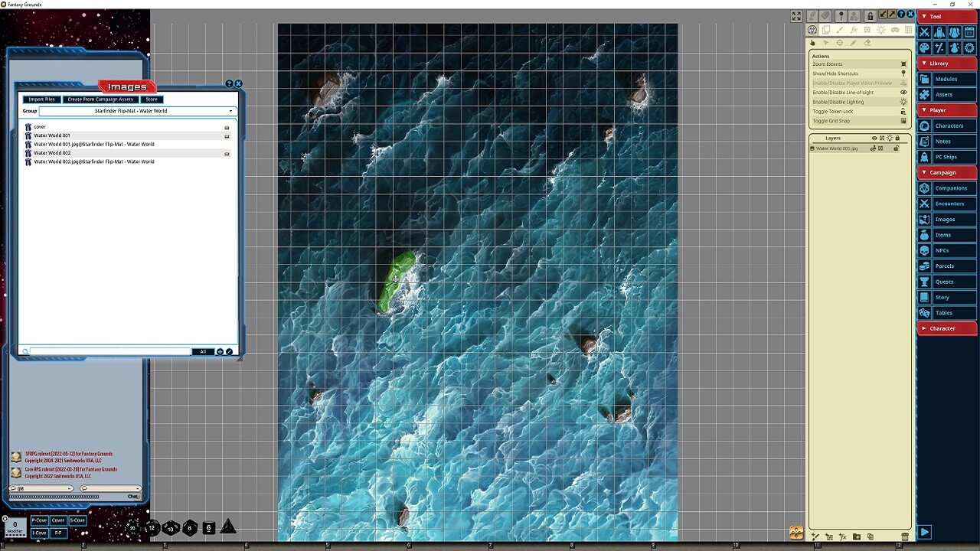This screenshot has height=551, width=980.
Task: Click the new folder icon under Layers panel
Action: click(x=857, y=536)
